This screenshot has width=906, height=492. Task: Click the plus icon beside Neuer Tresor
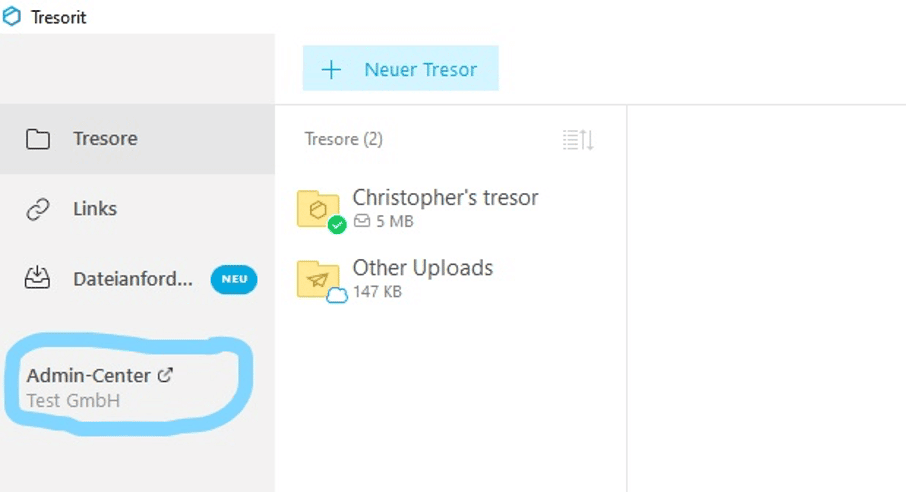click(331, 69)
